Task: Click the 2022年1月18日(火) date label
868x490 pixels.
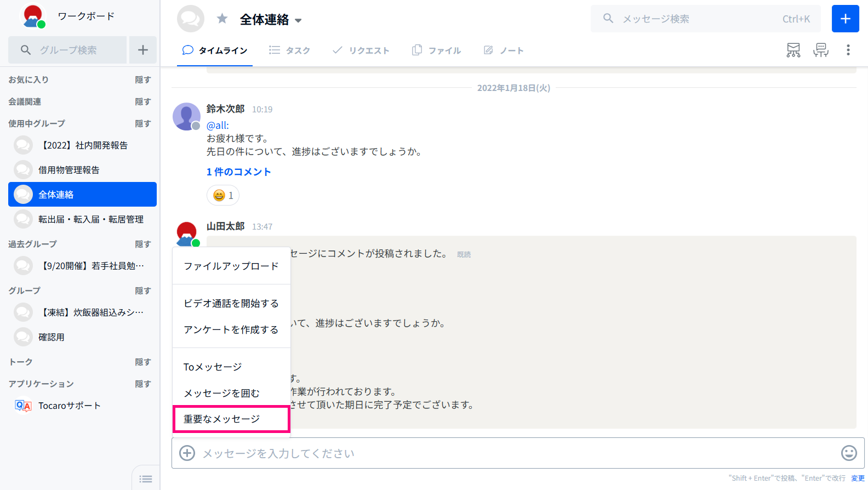Action: pyautogui.click(x=513, y=88)
